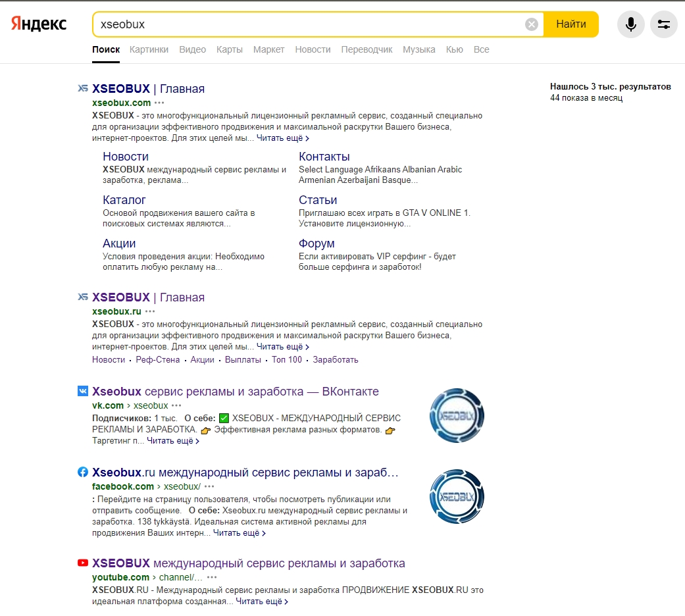Open the Карты tab
Screen dimensions: 685x616
pos(230,49)
